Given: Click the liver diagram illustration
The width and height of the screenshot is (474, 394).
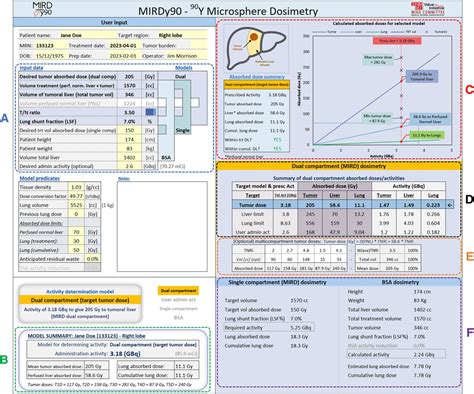Looking at the screenshot, I should (x=256, y=48).
